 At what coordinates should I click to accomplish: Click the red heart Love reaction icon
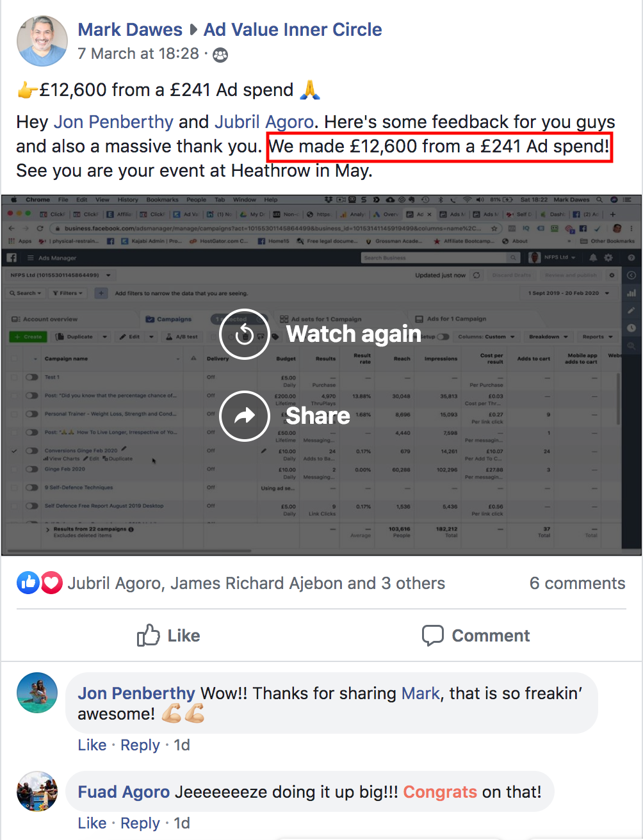(52, 583)
